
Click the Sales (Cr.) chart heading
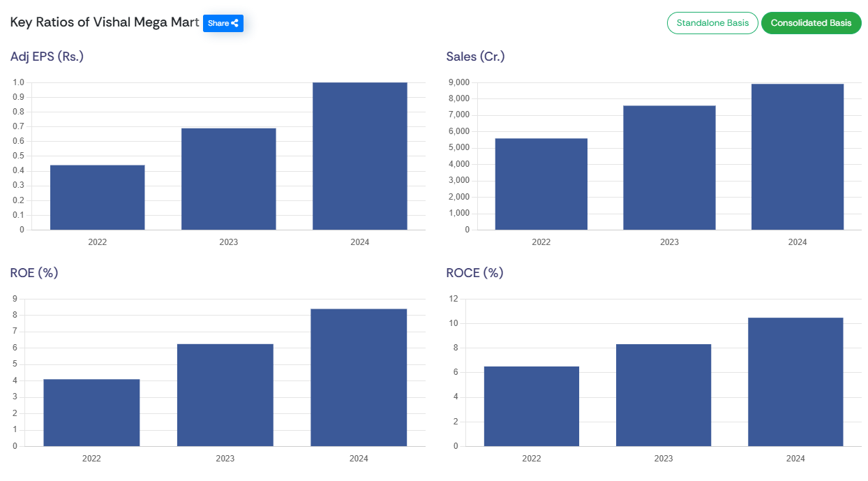(x=475, y=57)
